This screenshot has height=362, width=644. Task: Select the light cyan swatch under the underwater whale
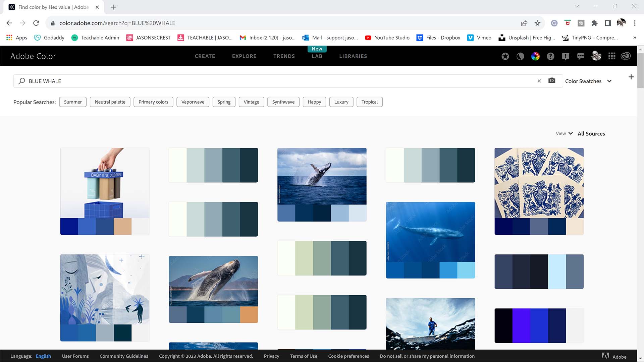coord(466,270)
